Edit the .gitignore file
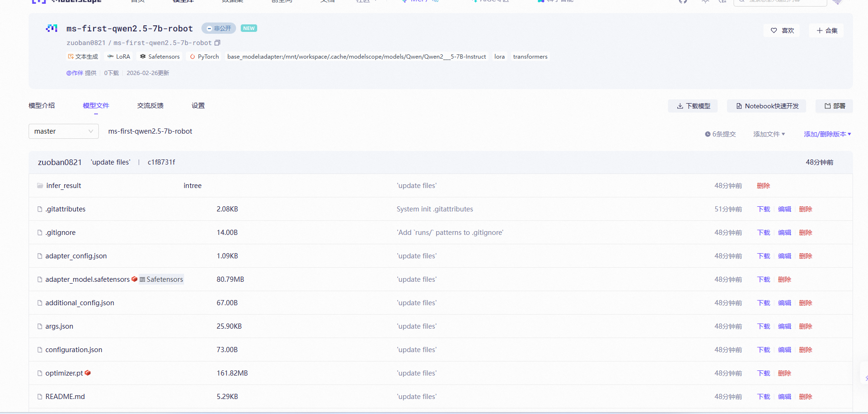Screen dimensions: 868x414 coord(785,233)
